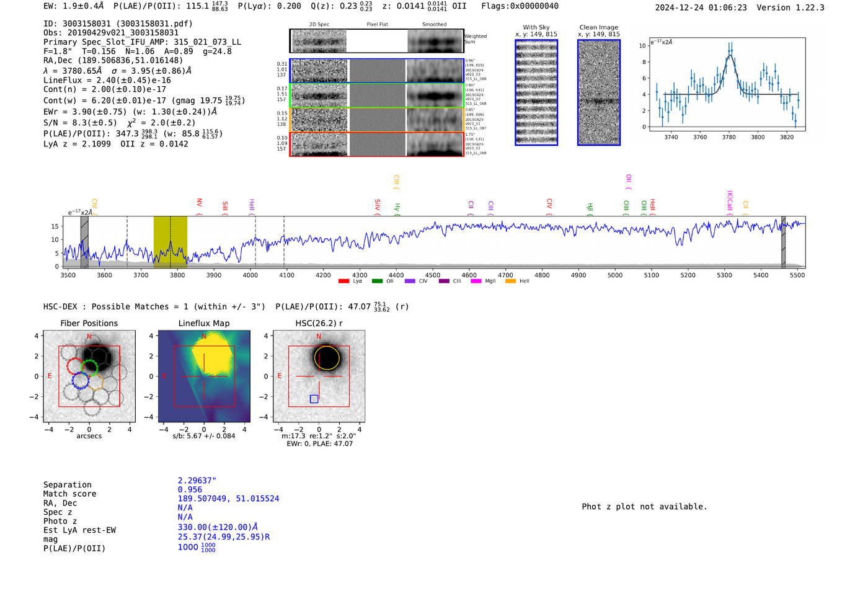The width and height of the screenshot is (868, 591).
Task: Click the Gaussian emission line fit plot
Action: point(727,84)
